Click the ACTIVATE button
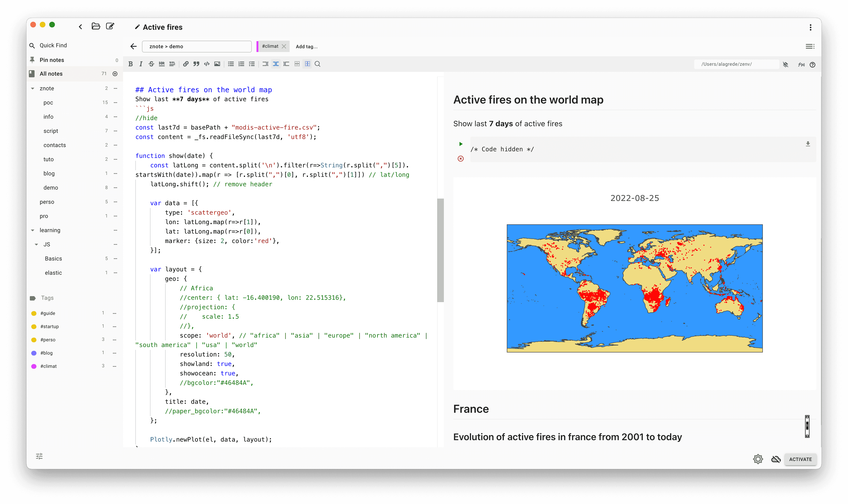Image resolution: width=848 pixels, height=504 pixels. click(801, 459)
